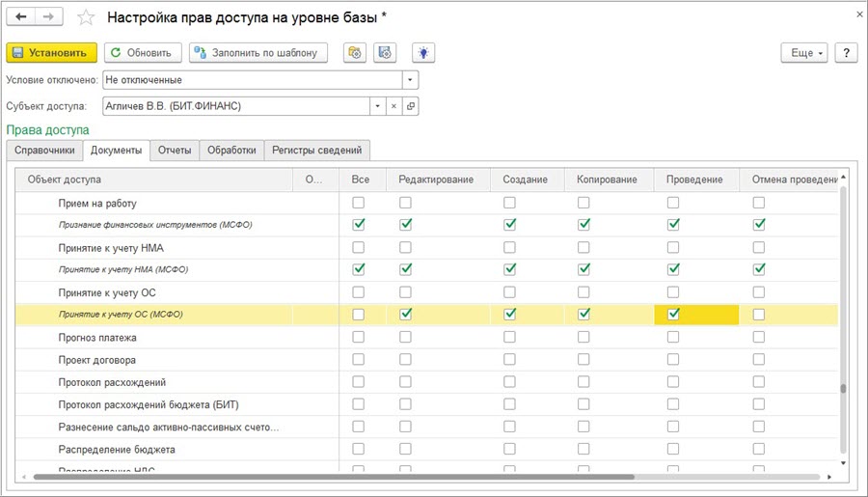Image resolution: width=868 pixels, height=497 pixels.
Task: Click the forward navigation arrow
Action: 49,17
